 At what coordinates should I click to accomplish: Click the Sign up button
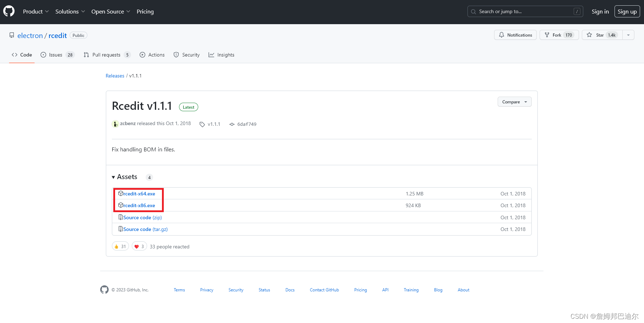pyautogui.click(x=627, y=11)
